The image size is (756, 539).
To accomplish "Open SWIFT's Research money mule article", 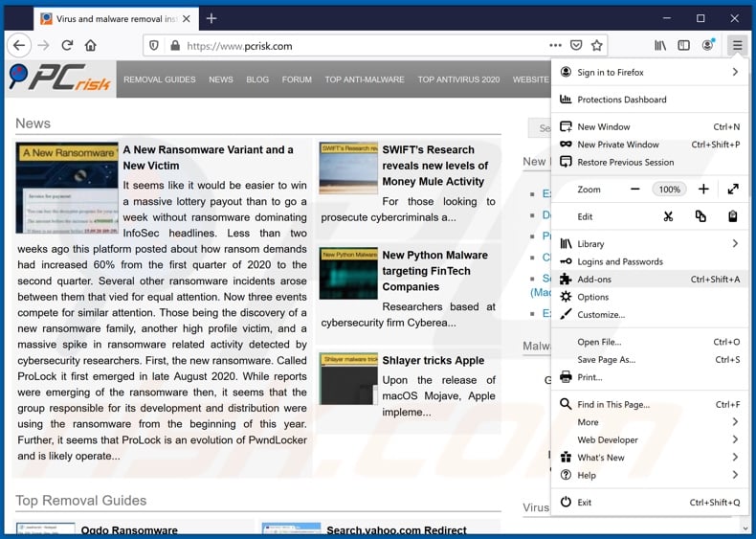I will (x=434, y=166).
